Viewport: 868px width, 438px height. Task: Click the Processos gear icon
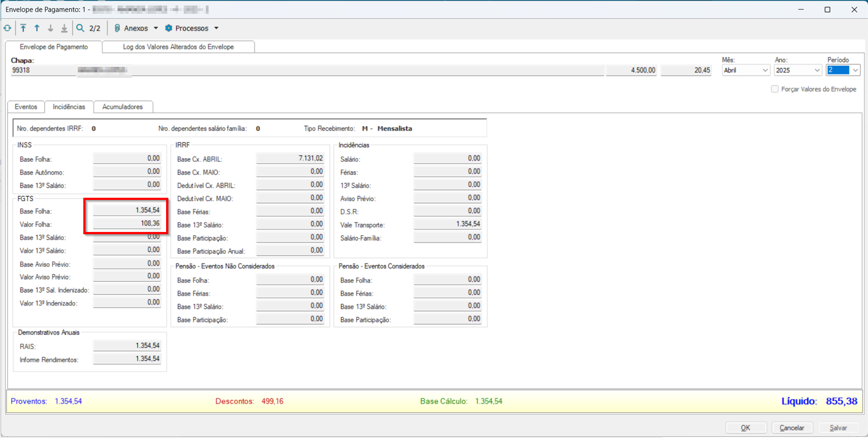169,28
